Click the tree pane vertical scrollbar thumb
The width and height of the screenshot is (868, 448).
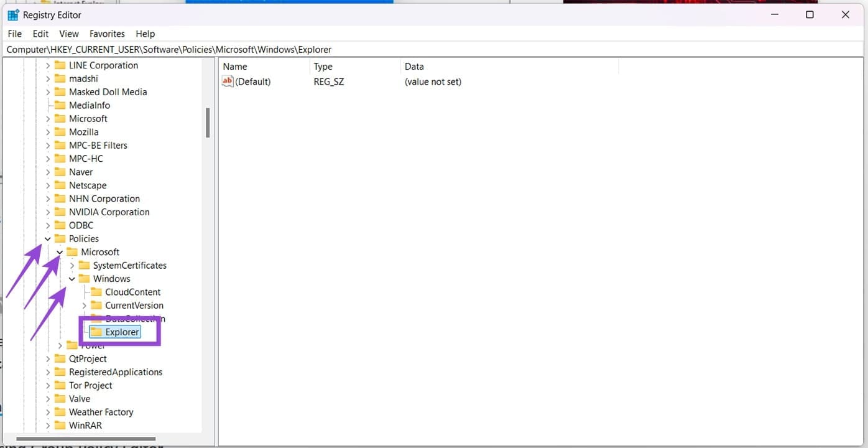click(x=208, y=123)
